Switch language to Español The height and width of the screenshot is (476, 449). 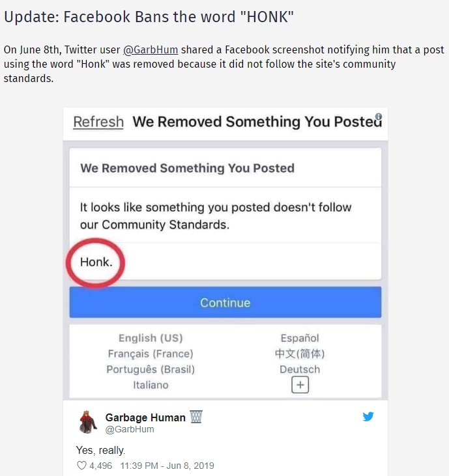coord(300,338)
